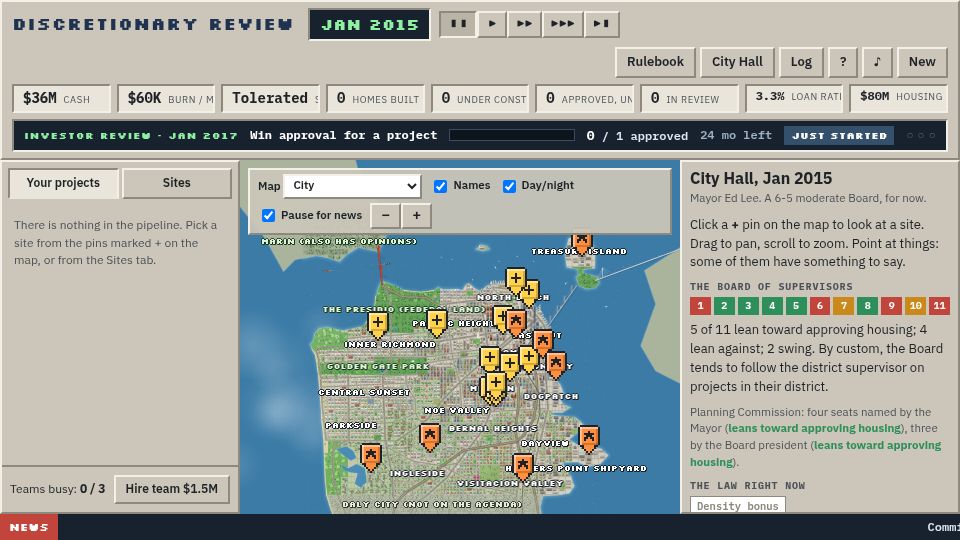This screenshot has height=540, width=960.
Task: Click the 0 homes built stat
Action: coord(375,99)
